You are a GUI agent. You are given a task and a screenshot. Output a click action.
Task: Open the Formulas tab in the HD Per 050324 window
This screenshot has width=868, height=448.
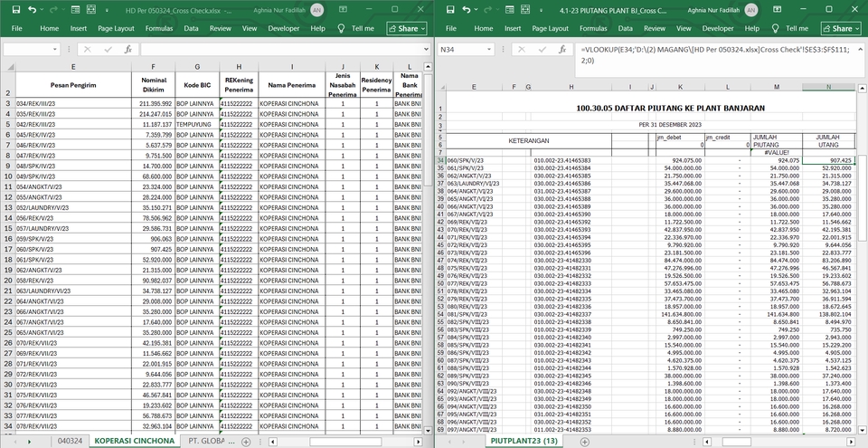point(159,28)
